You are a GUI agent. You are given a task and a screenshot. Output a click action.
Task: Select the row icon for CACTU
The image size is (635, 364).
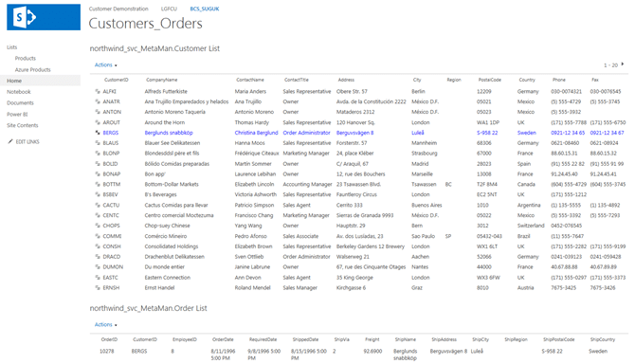98,205
